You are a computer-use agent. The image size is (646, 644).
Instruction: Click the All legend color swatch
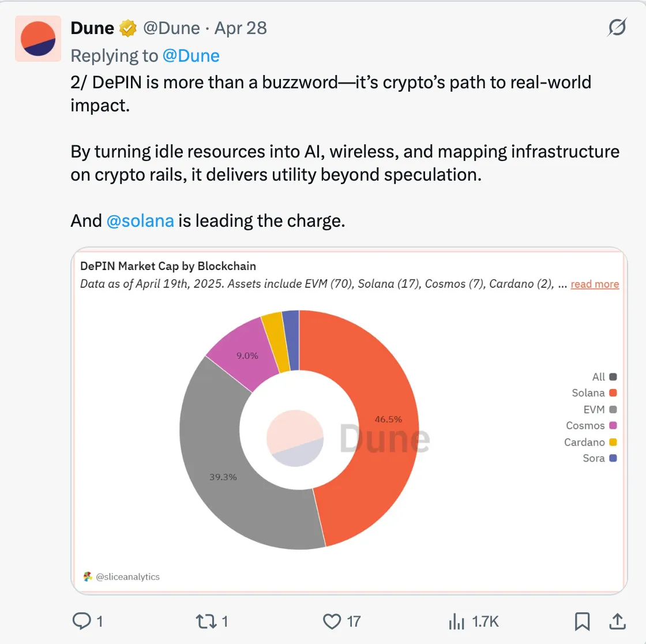click(x=613, y=377)
